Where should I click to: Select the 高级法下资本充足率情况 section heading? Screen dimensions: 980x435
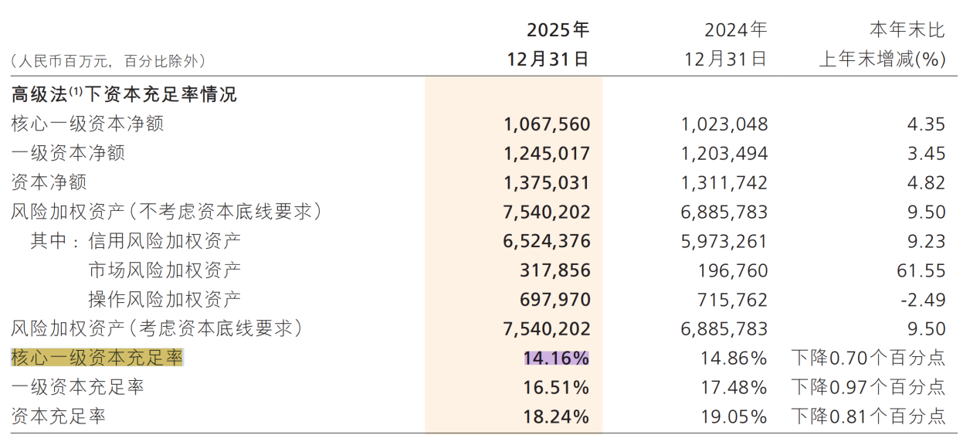[x=124, y=95]
